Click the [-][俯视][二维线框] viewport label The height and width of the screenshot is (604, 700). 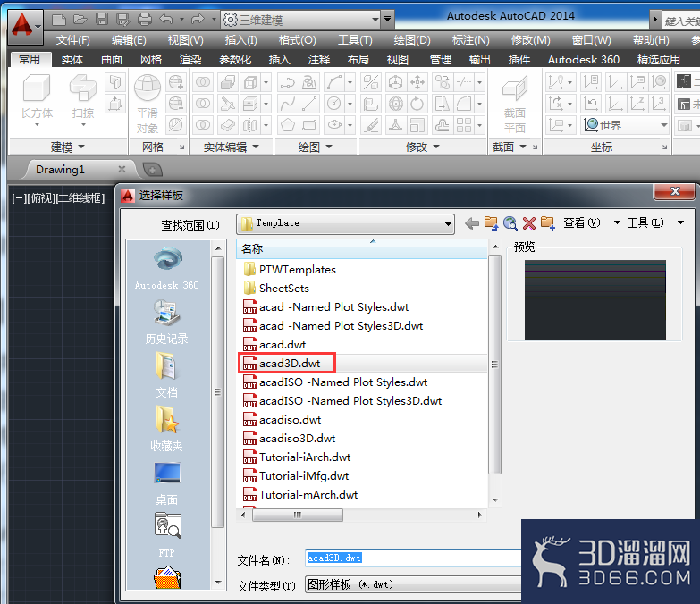[58, 198]
